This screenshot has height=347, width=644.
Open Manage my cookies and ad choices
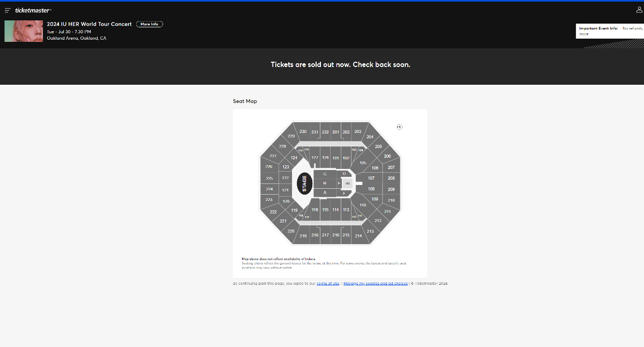(x=376, y=283)
